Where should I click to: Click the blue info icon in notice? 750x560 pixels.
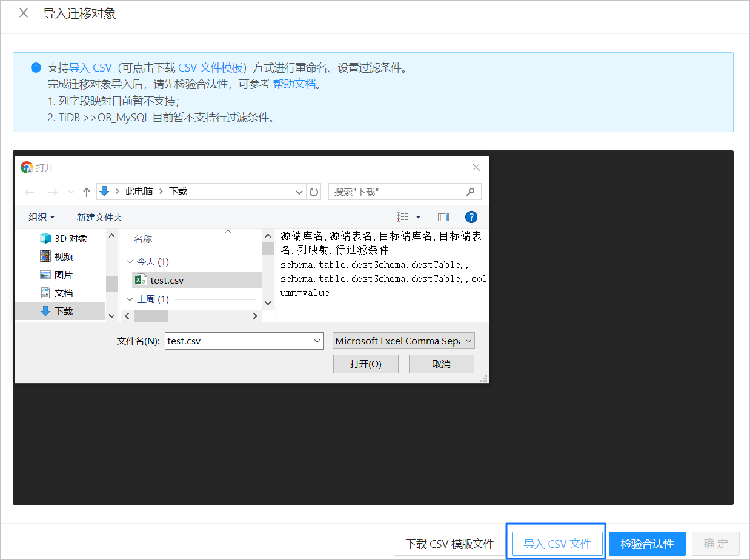[36, 67]
